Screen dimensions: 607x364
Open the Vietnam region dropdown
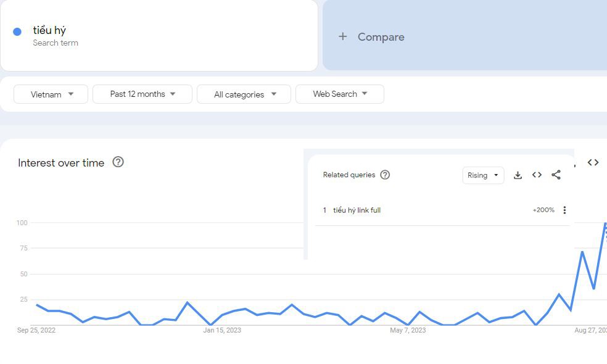(x=51, y=94)
